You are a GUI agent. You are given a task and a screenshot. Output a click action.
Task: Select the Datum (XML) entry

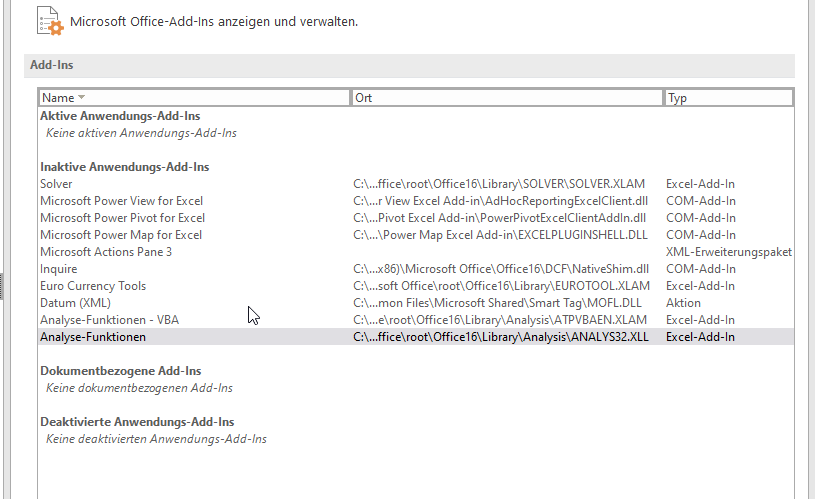click(x=416, y=303)
